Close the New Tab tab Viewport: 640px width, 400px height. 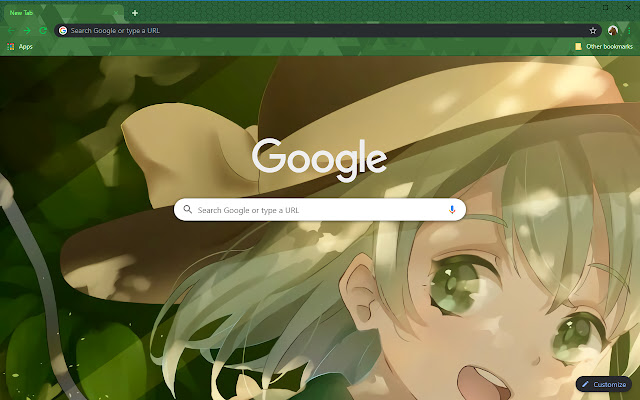116,13
